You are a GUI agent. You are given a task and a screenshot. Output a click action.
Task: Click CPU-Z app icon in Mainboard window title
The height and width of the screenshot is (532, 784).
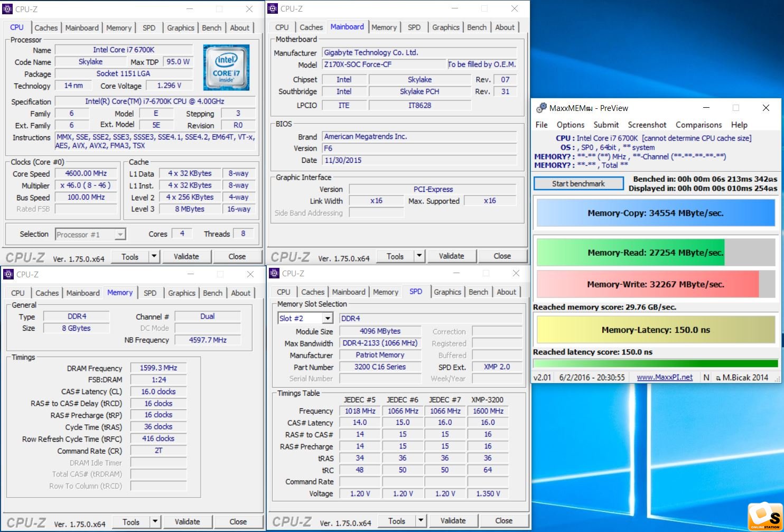(x=273, y=8)
